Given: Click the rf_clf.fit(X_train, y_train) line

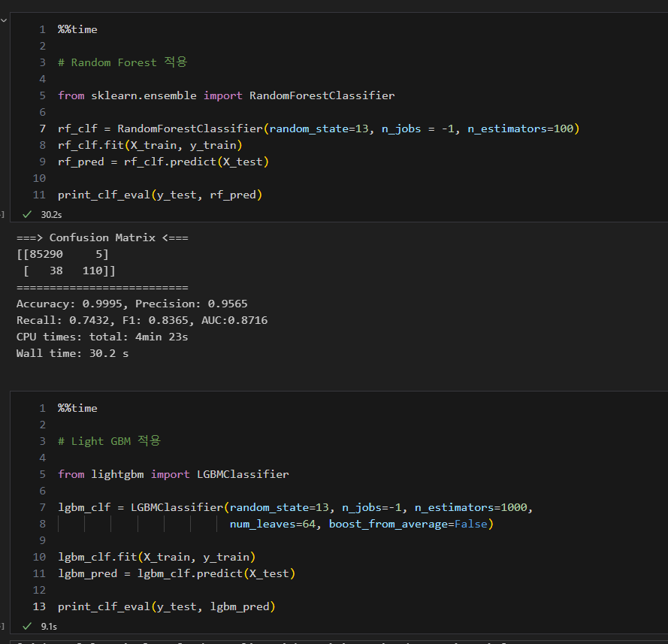Looking at the screenshot, I should click(150, 145).
